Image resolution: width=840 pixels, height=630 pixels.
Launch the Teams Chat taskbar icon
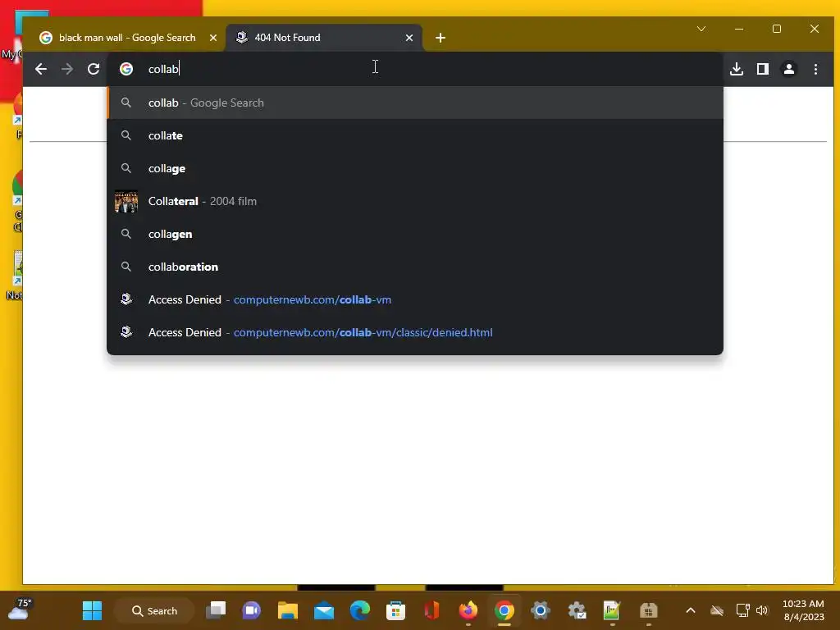(252, 610)
